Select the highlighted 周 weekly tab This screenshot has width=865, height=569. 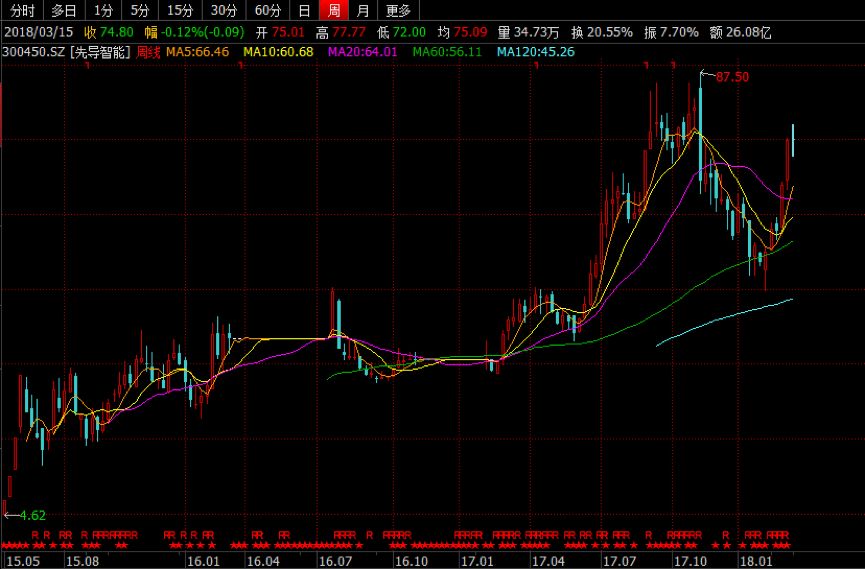[334, 10]
